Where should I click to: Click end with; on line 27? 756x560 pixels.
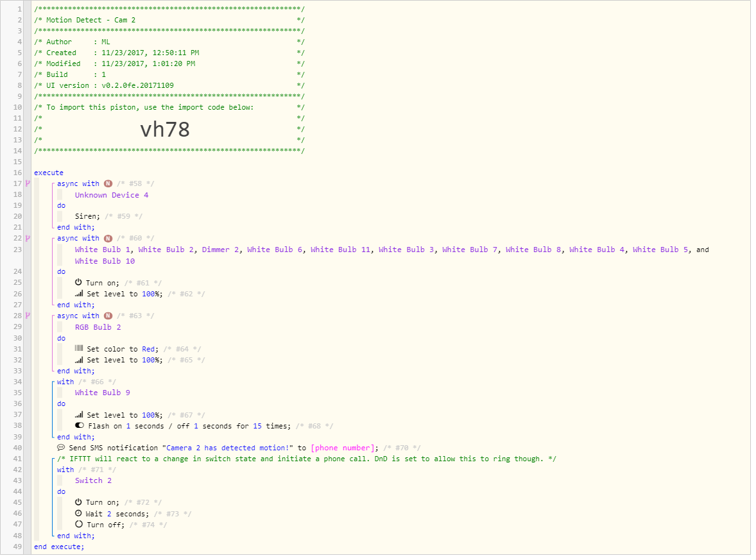coord(76,305)
